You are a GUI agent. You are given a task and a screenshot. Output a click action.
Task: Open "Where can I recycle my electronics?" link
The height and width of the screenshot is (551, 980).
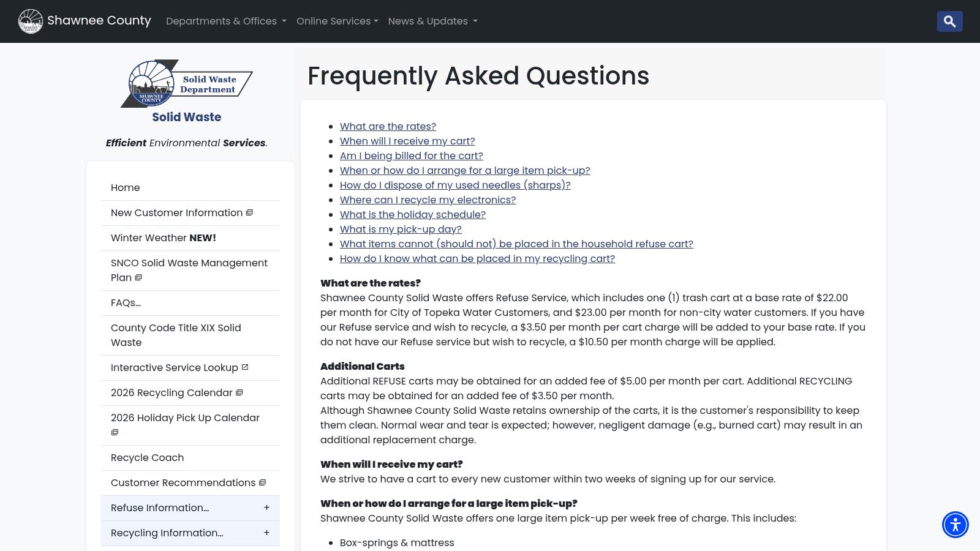pyautogui.click(x=428, y=200)
